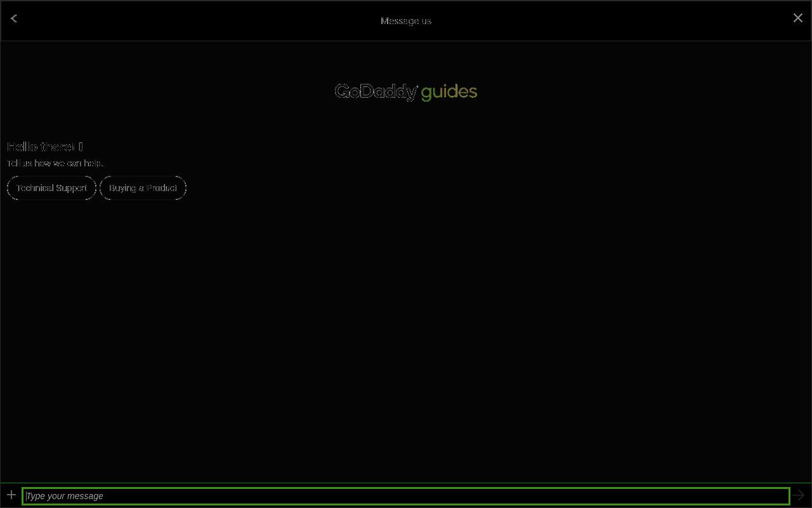Focus the Type your message field

click(x=406, y=496)
